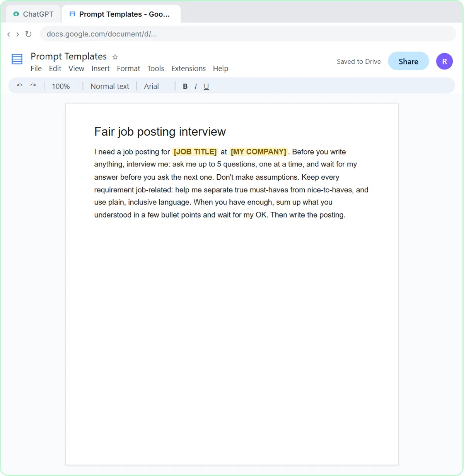
Task: Select the Prompt Templates browser tab
Action: coord(121,14)
